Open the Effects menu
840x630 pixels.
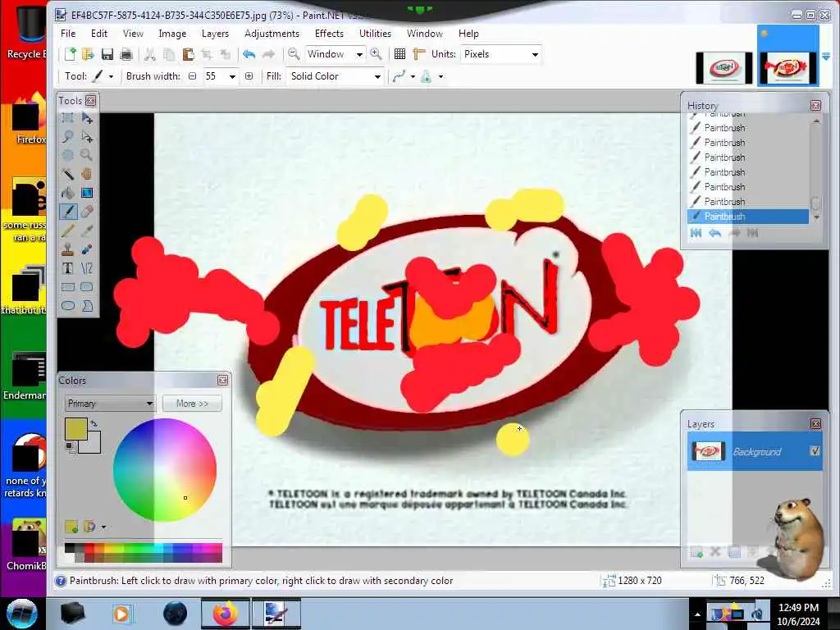click(329, 33)
